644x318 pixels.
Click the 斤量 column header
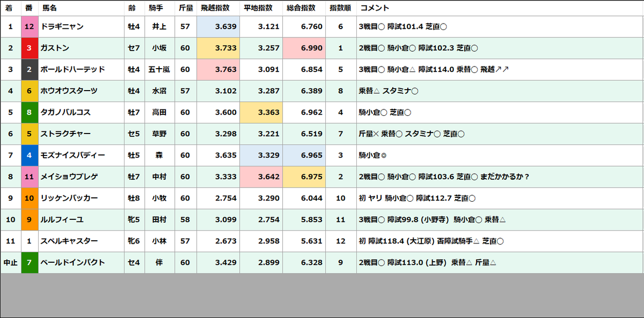pos(186,8)
